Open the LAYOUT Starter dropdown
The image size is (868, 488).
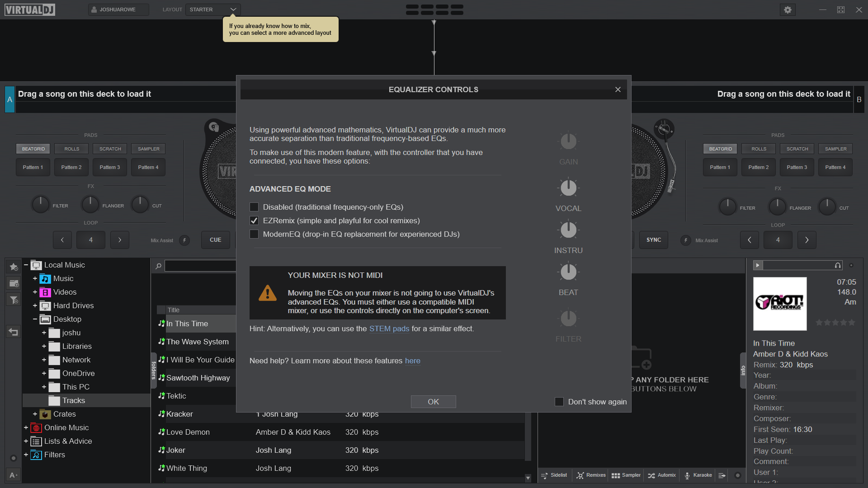pos(213,9)
